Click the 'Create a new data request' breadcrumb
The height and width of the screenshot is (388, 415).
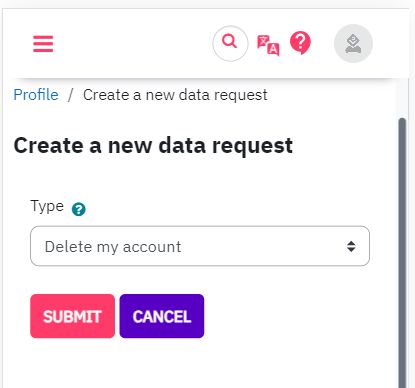click(x=175, y=95)
